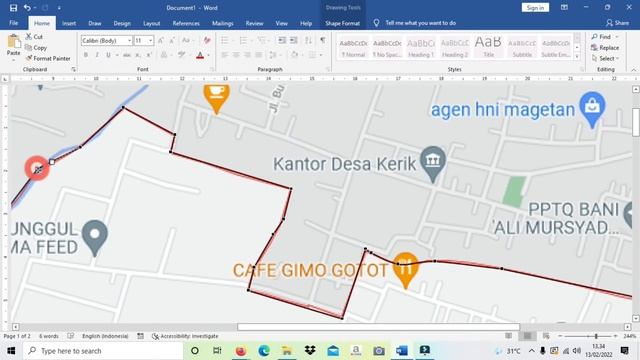Open the Find dropdown arrow

pyautogui.click(x=617, y=37)
